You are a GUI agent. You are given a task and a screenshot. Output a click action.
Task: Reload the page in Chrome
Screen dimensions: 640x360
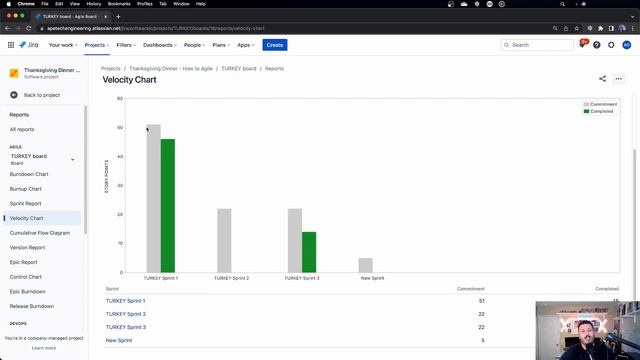point(29,28)
